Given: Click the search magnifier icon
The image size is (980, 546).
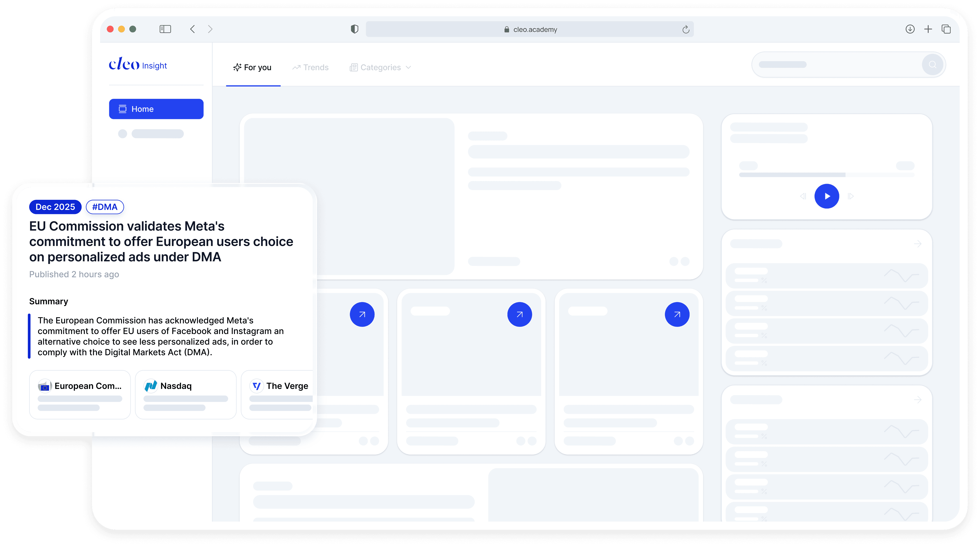Looking at the screenshot, I should (932, 65).
